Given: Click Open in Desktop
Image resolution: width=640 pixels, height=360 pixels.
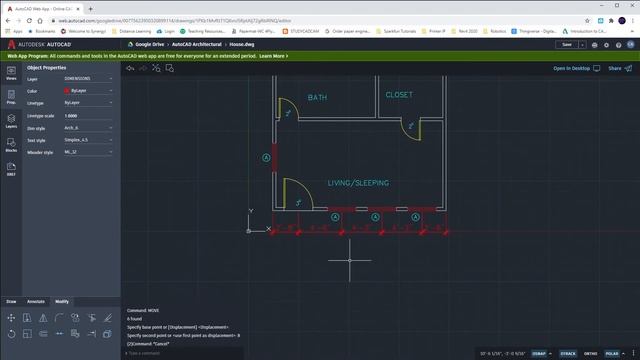Looking at the screenshot, I should 576,68.
